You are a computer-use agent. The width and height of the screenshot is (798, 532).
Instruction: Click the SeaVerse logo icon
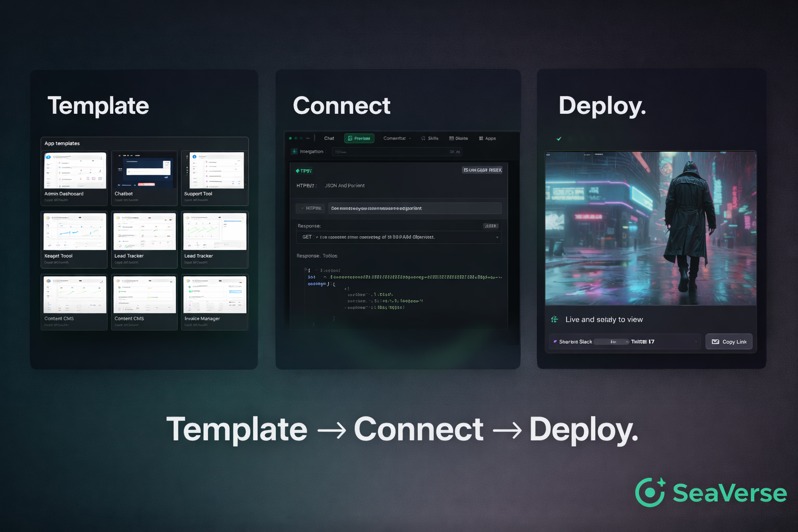(x=650, y=492)
